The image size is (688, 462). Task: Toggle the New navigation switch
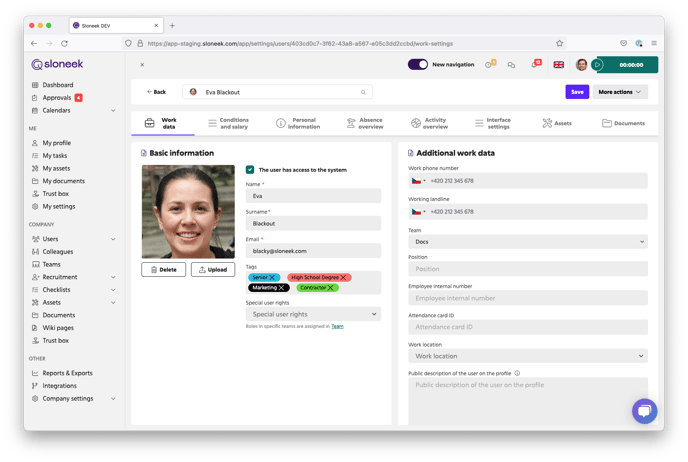[417, 64]
